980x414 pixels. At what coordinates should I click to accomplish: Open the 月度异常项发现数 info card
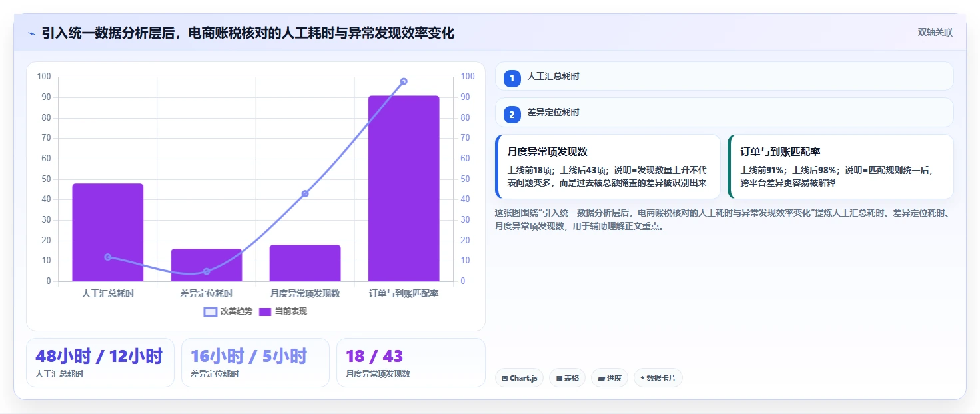[x=608, y=167]
